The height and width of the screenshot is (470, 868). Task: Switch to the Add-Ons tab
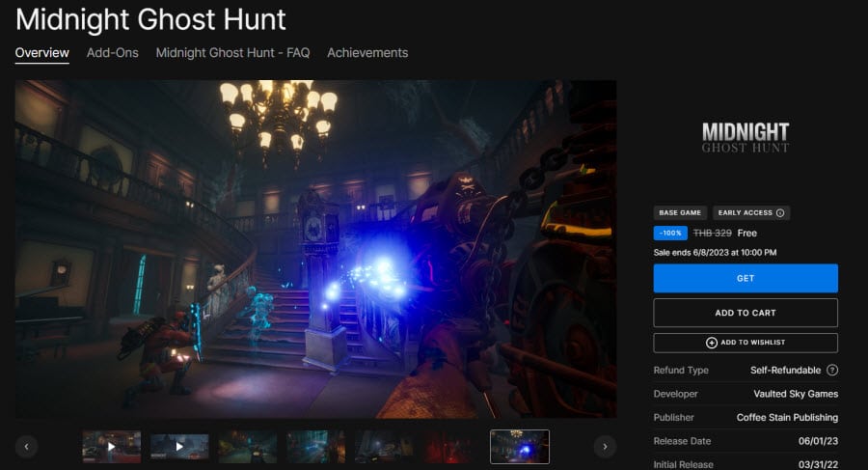113,53
